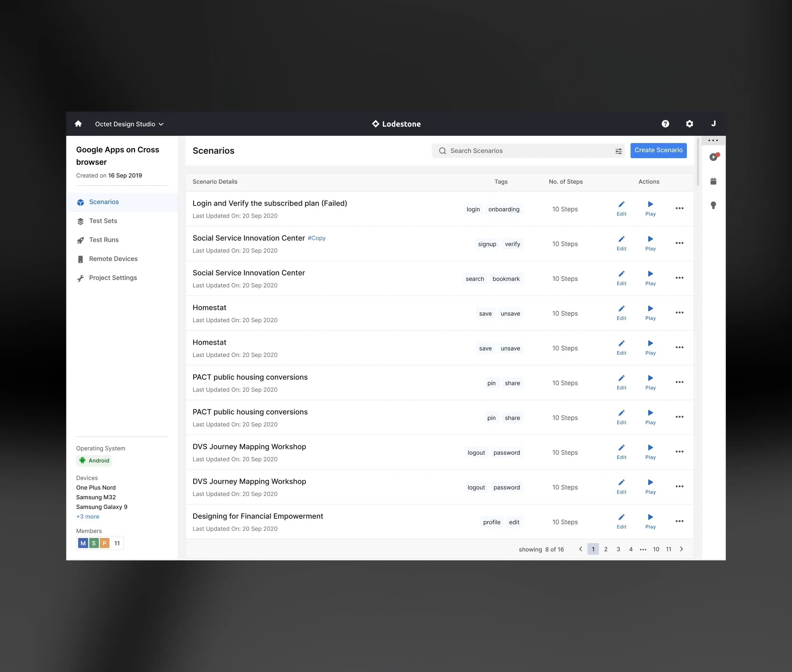Open settings gear in header
The height and width of the screenshot is (672, 792).
689,124
